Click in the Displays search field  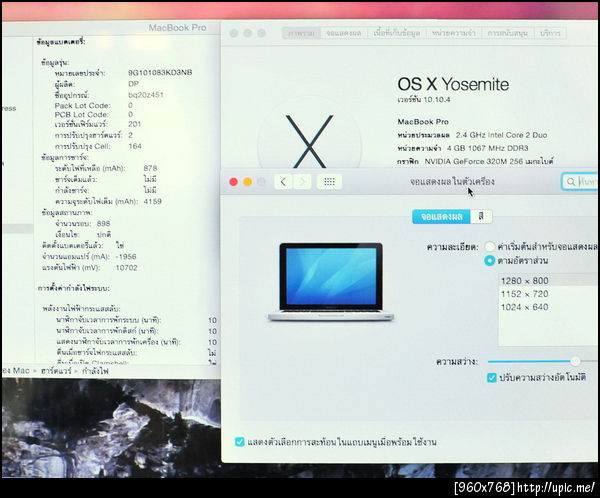point(580,182)
